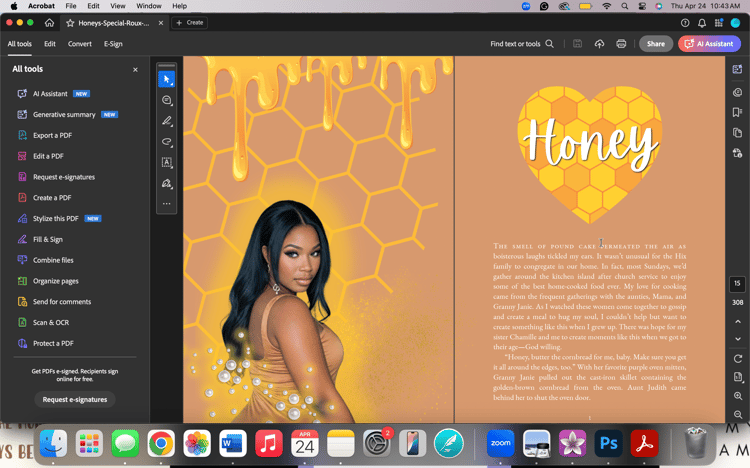Select the text box tool
This screenshot has width=750, height=468.
(166, 162)
